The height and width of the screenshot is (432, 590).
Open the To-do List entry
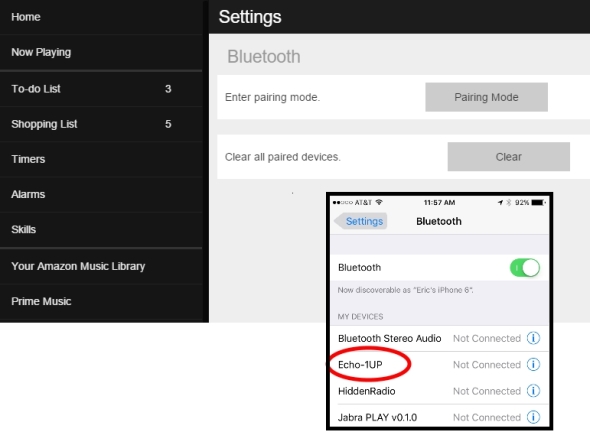(x=101, y=89)
